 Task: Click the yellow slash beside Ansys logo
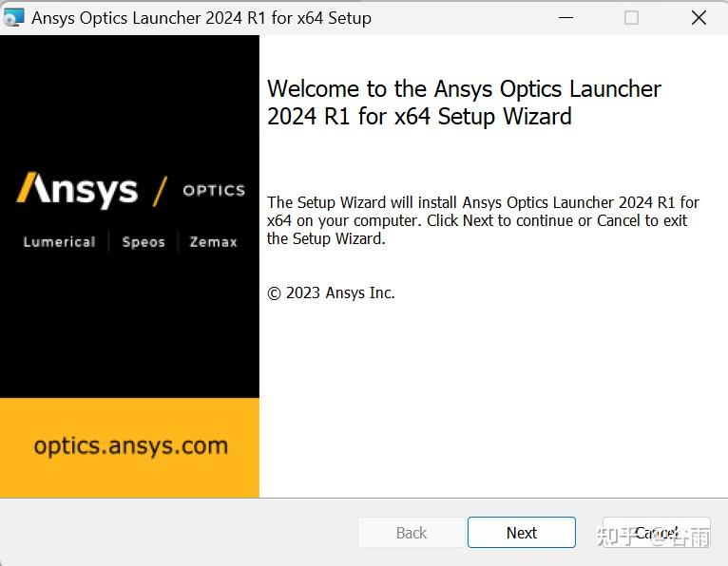click(160, 191)
